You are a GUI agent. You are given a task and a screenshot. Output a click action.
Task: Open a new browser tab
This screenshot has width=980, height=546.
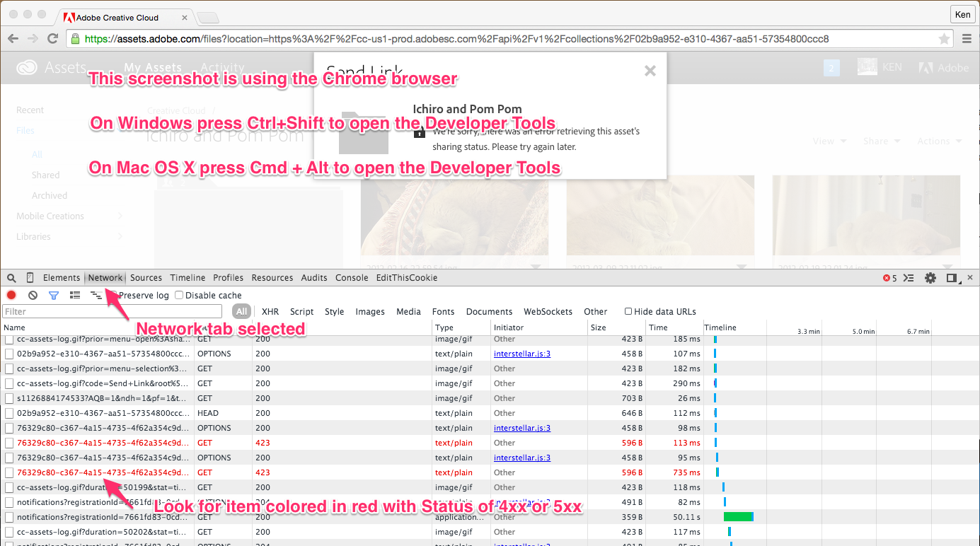pyautogui.click(x=207, y=18)
